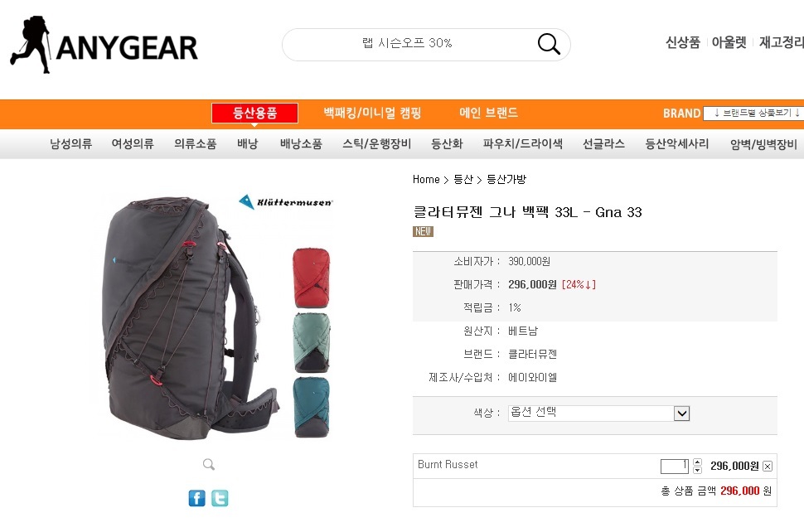This screenshot has width=804, height=532.
Task: Select the red backpack color thumbnail
Action: (x=312, y=278)
